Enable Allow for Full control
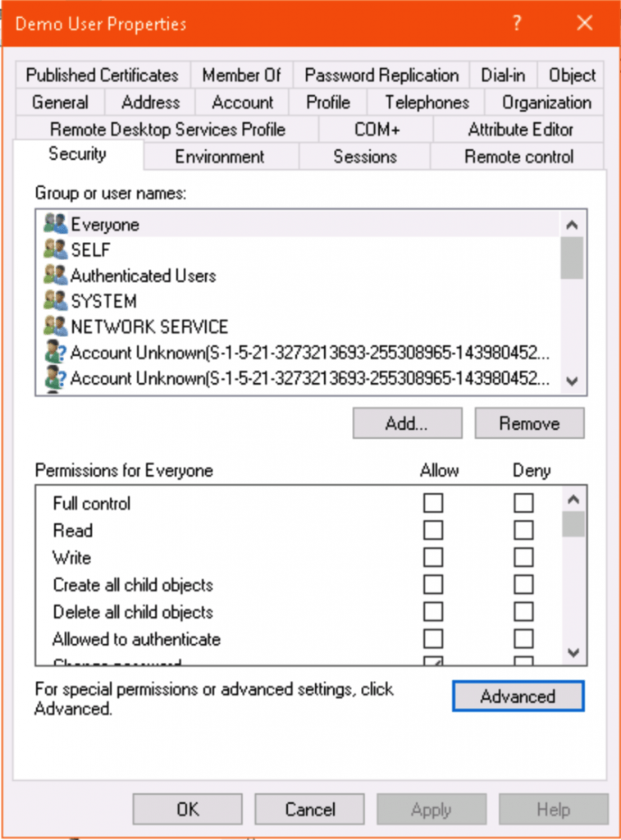Image resolution: width=621 pixels, height=840 pixels. [x=433, y=502]
